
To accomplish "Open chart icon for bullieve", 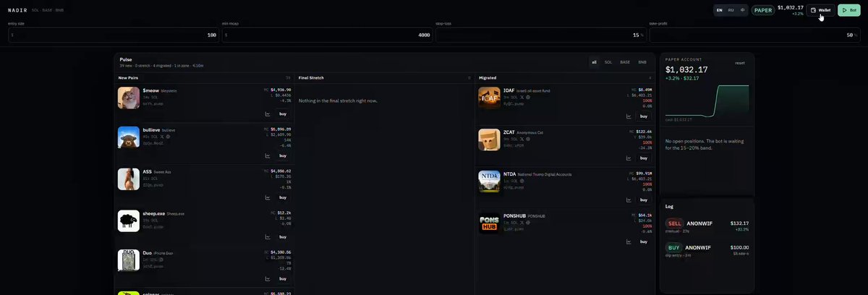I will point(268,155).
